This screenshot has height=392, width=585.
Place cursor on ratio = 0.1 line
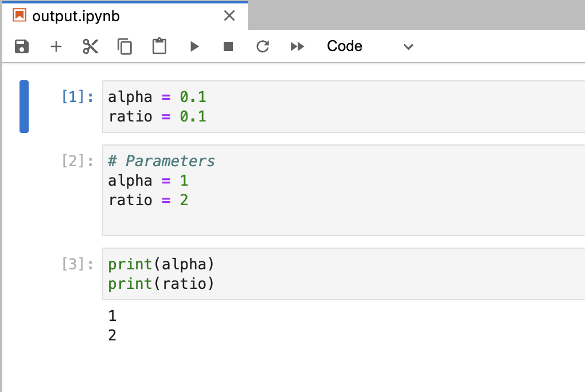157,116
